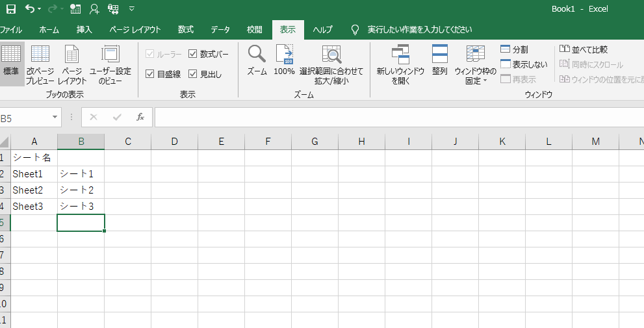Viewport: 644px width, 328px height.
Task: Open 新しいウィンドウを開く new window
Action: pyautogui.click(x=400, y=65)
